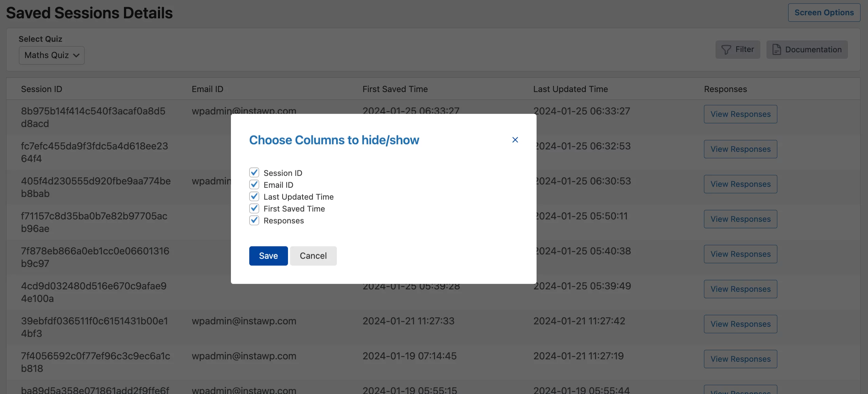View Responses for session f71157c8d35ba0b7e82b97705acb96ae
This screenshot has height=394, width=868.
pyautogui.click(x=740, y=219)
